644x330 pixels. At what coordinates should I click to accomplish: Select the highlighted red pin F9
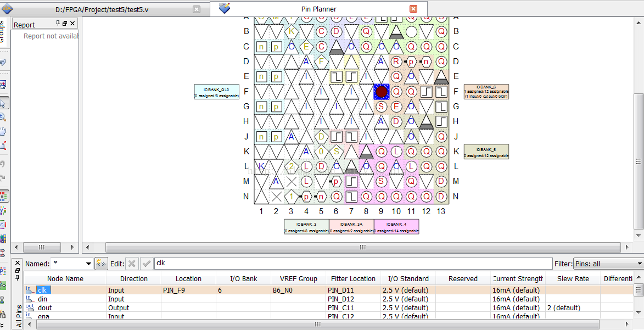(382, 91)
